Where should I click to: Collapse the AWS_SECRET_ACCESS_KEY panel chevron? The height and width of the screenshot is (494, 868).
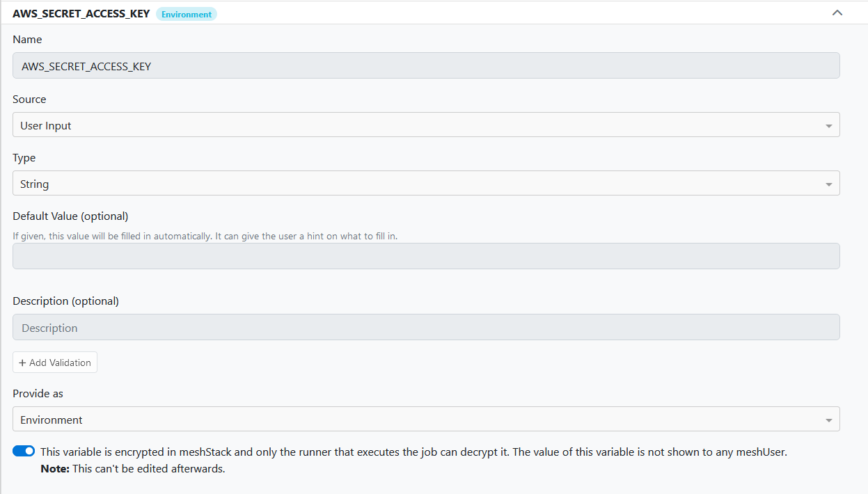837,13
